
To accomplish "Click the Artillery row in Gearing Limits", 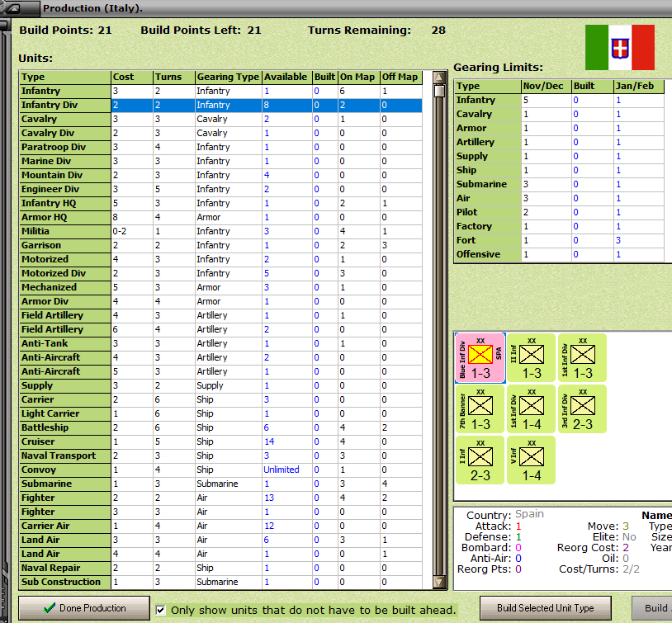I will (x=559, y=142).
